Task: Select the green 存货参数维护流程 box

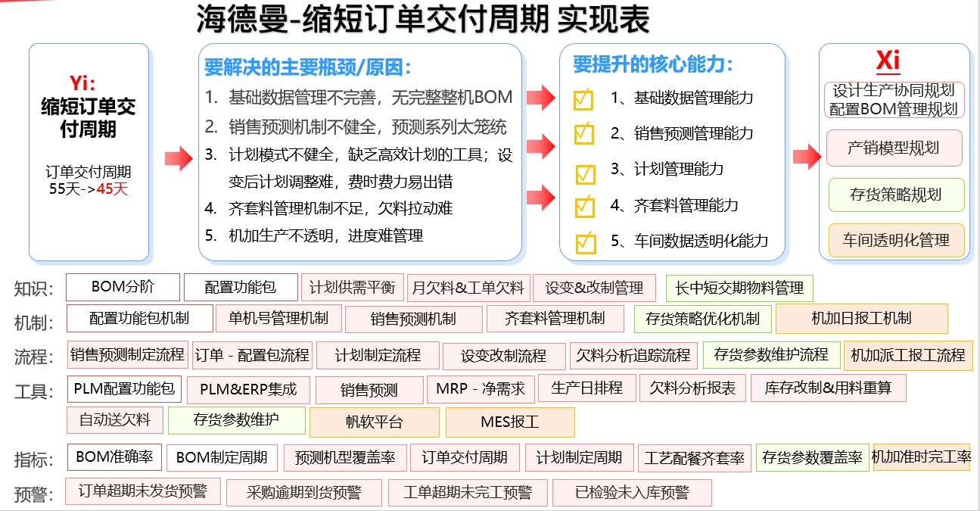Action: point(771,354)
